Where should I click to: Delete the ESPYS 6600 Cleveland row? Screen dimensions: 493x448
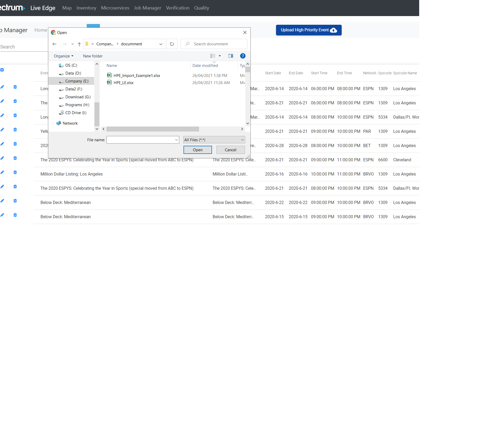click(15, 158)
